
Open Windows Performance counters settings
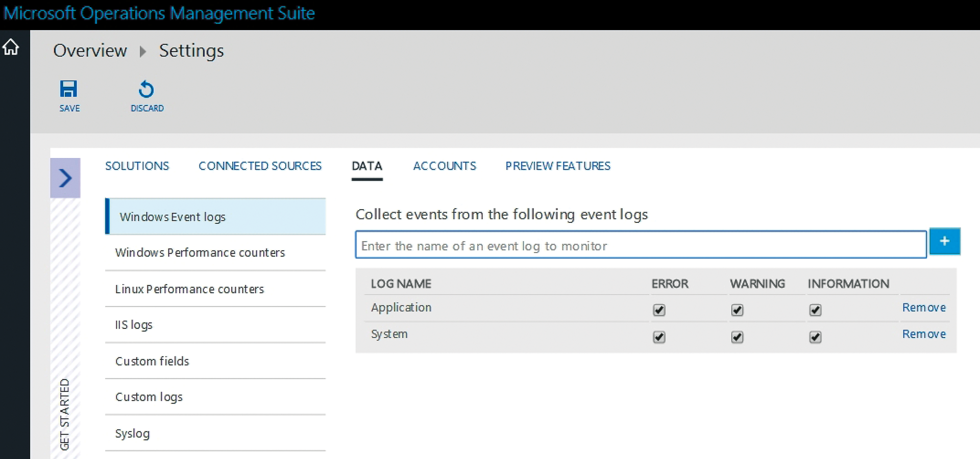[215, 252]
